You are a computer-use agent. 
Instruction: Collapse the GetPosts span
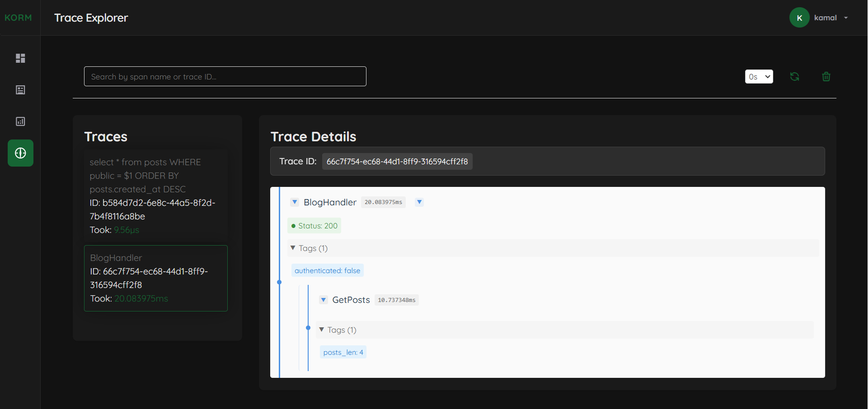point(324,300)
